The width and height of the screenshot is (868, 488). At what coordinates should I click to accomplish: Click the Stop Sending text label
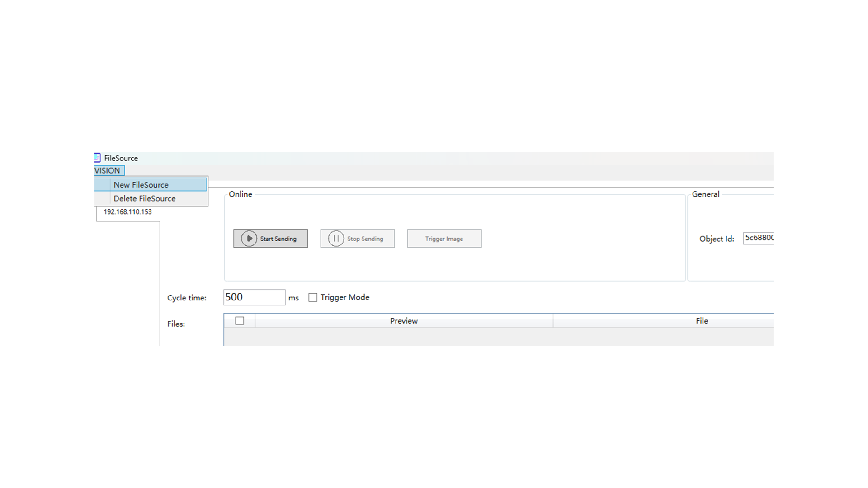[x=365, y=239]
